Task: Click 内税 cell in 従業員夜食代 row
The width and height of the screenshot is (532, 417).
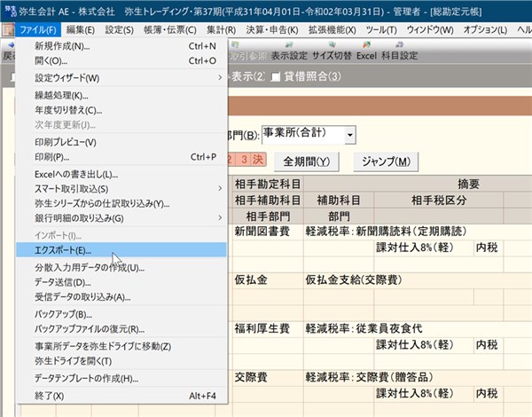Action: 487,345
